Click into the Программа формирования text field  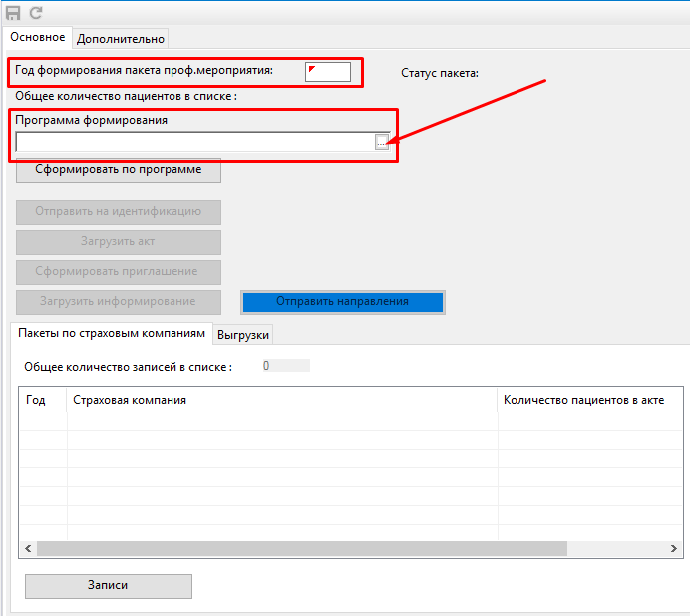click(x=194, y=143)
